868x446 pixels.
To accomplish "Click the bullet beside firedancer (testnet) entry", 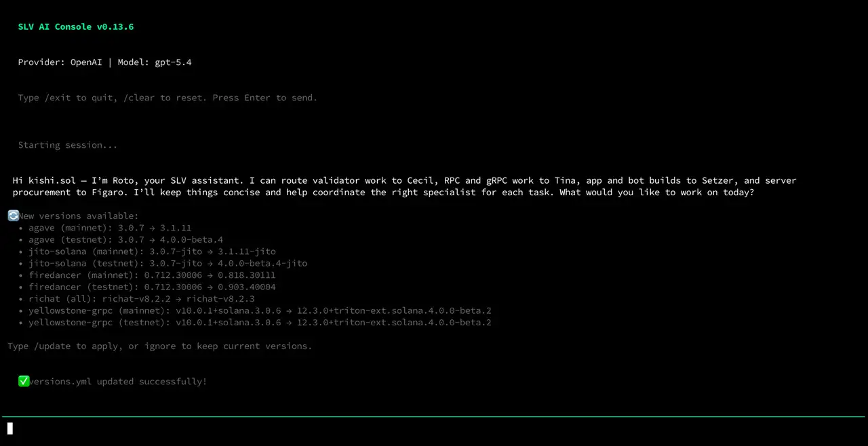I will (20, 287).
